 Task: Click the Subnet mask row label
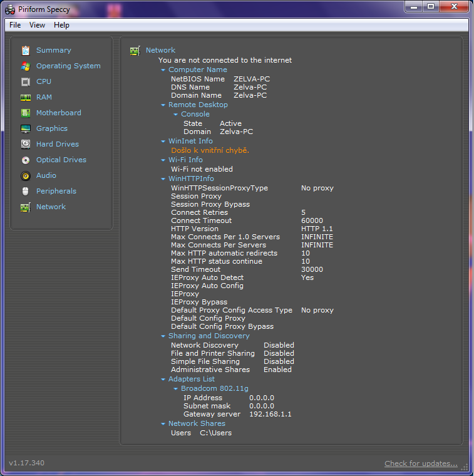pos(207,406)
